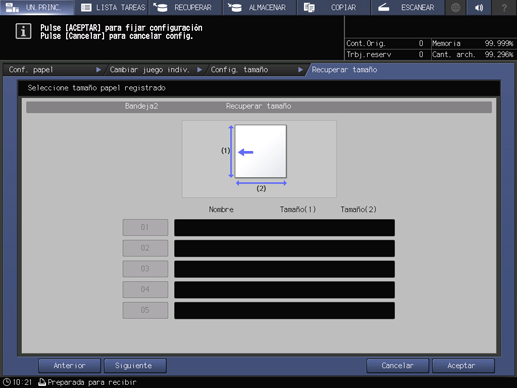Select registered size slot 04
Viewport: 517px width, 388px height.
point(145,289)
